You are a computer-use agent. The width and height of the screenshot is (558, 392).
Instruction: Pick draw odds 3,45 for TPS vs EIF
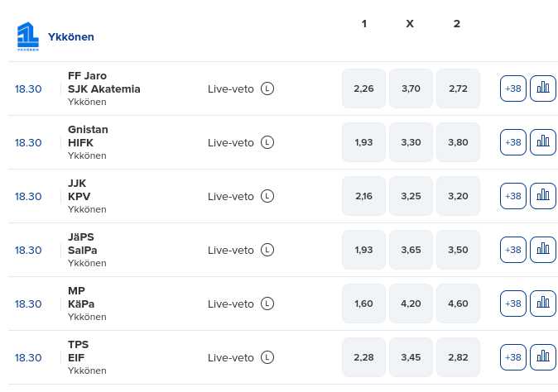[x=411, y=357]
